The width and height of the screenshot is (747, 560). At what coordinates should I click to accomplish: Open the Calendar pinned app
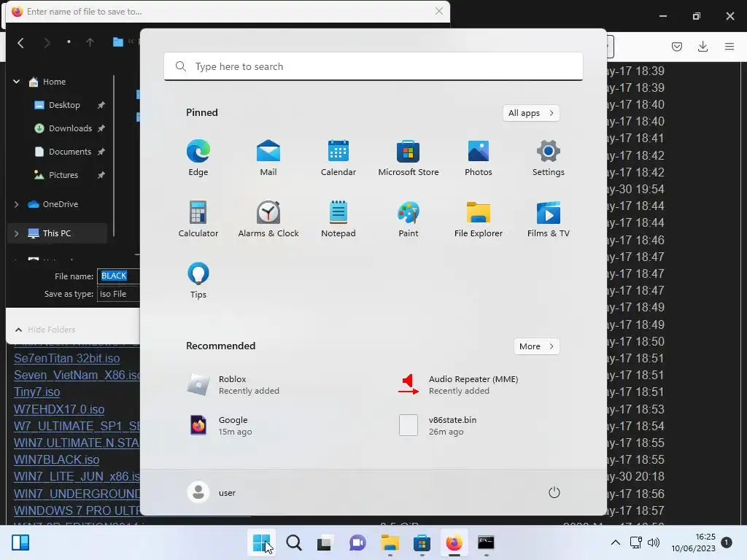click(338, 157)
